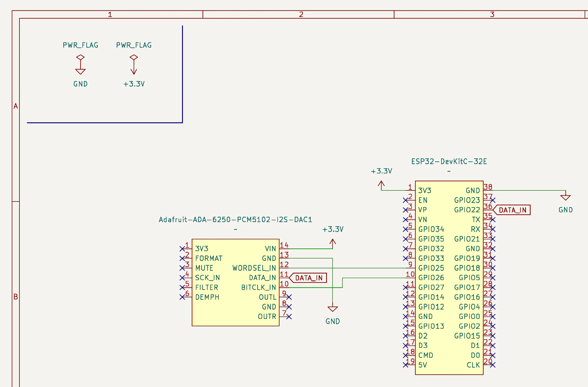
Task: Click pin number 14 on the DAC VIN pin
Action: pyautogui.click(x=284, y=245)
